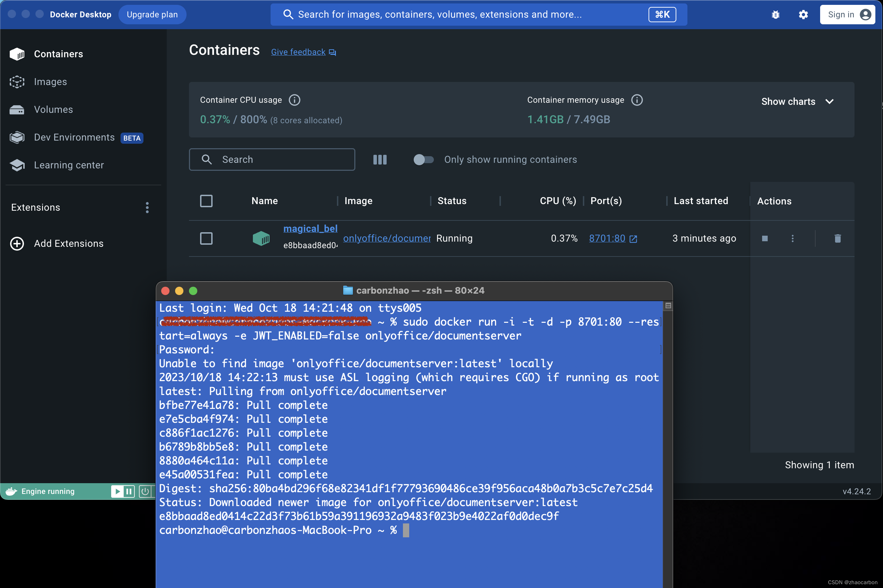Click CPU usage info icon
This screenshot has height=588, width=883.
[294, 100]
